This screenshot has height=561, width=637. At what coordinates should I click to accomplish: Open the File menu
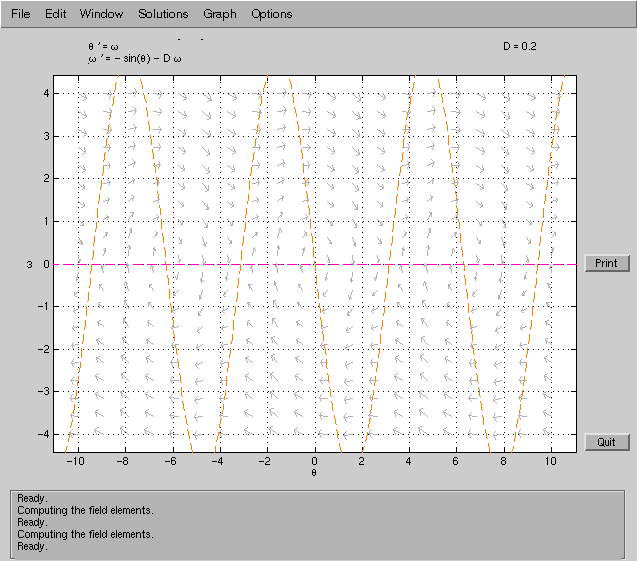click(21, 14)
